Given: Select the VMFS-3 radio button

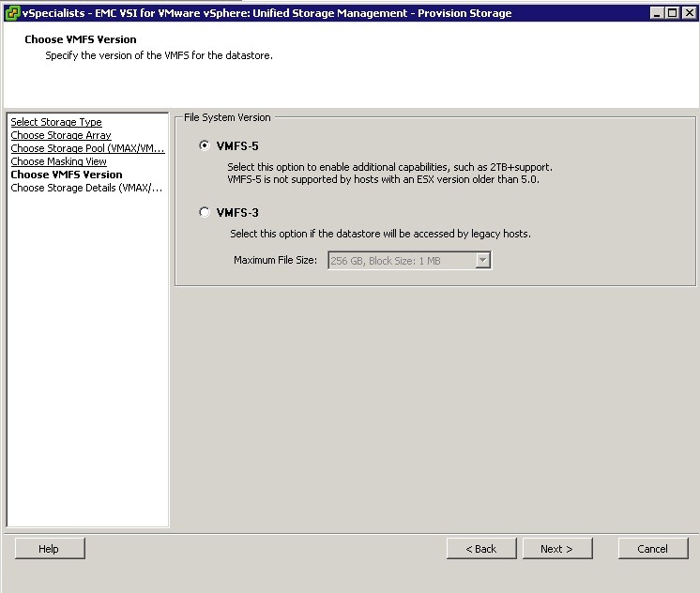Looking at the screenshot, I should [x=205, y=212].
